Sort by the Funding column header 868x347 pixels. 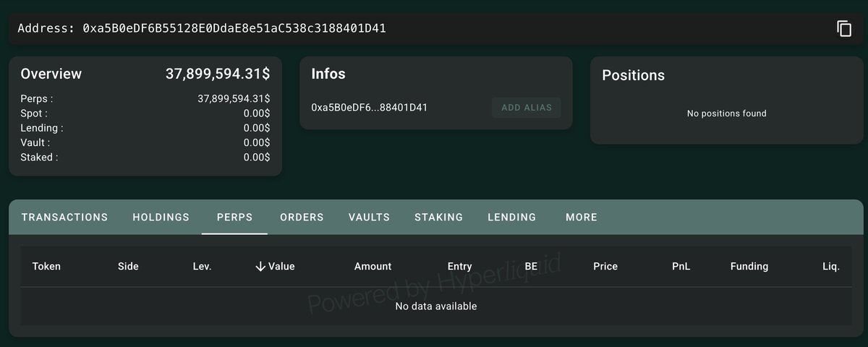click(x=749, y=266)
